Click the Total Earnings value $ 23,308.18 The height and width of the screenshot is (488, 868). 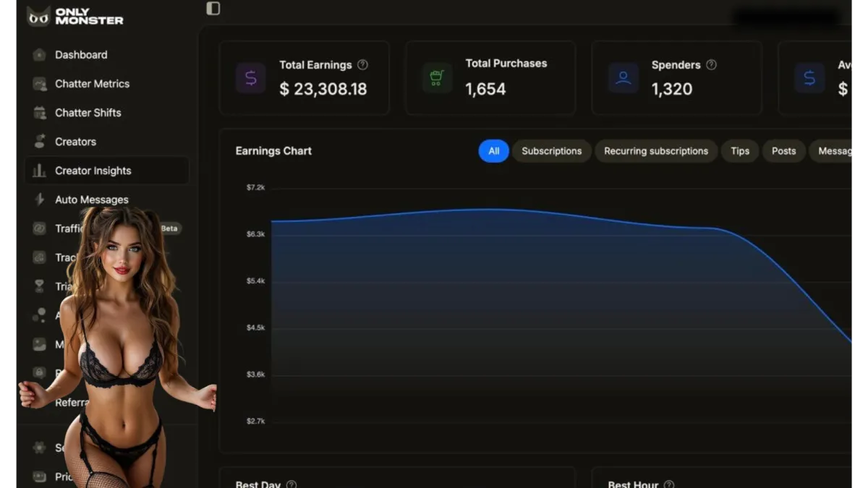click(323, 89)
